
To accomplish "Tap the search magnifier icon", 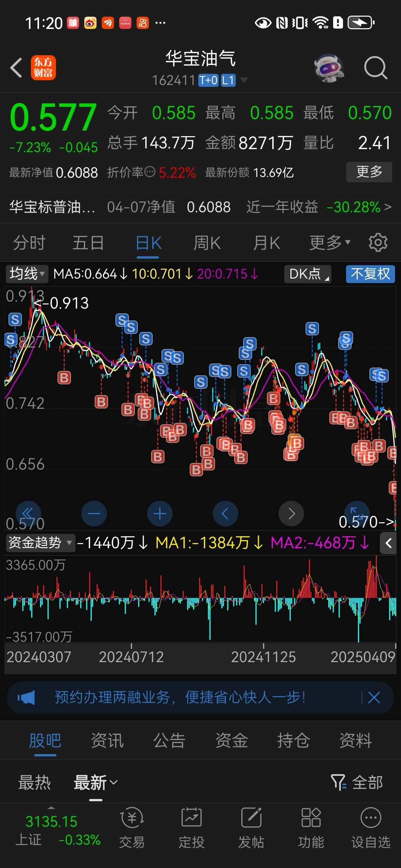I will tap(375, 68).
